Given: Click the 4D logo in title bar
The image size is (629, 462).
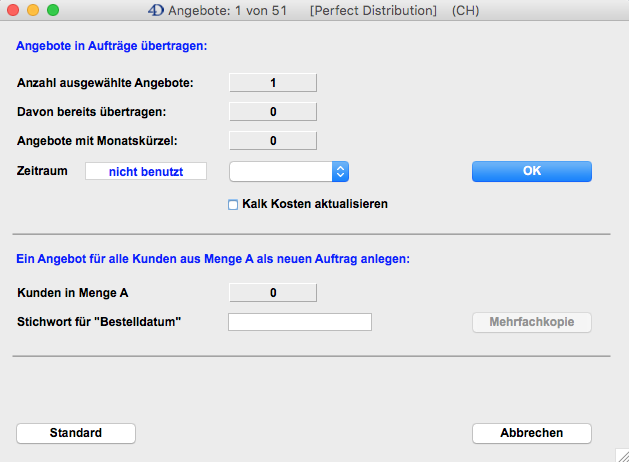Looking at the screenshot, I should pos(155,10).
